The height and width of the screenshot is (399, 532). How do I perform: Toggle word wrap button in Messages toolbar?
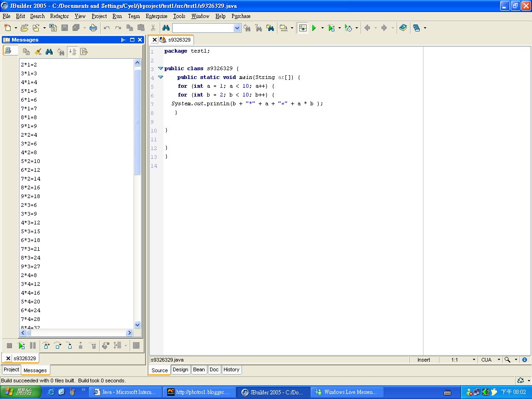(84, 52)
